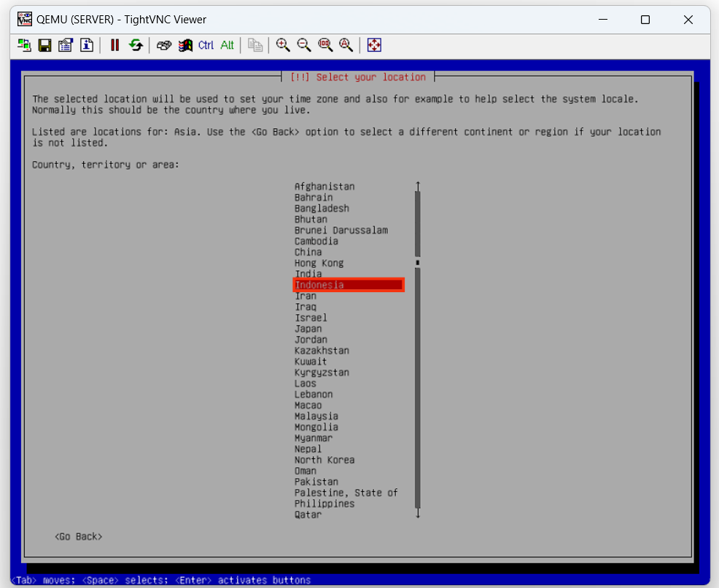Click the New connection toolbar icon

tap(24, 45)
